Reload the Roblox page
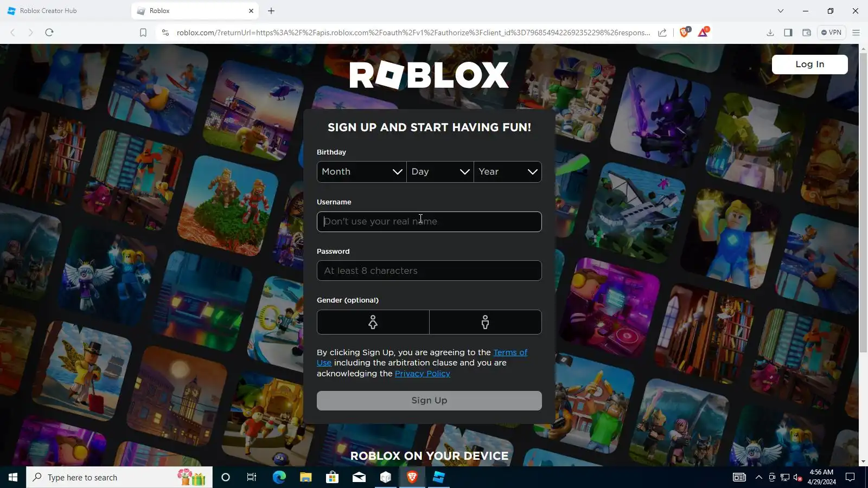This screenshot has width=868, height=488. coord(49,33)
